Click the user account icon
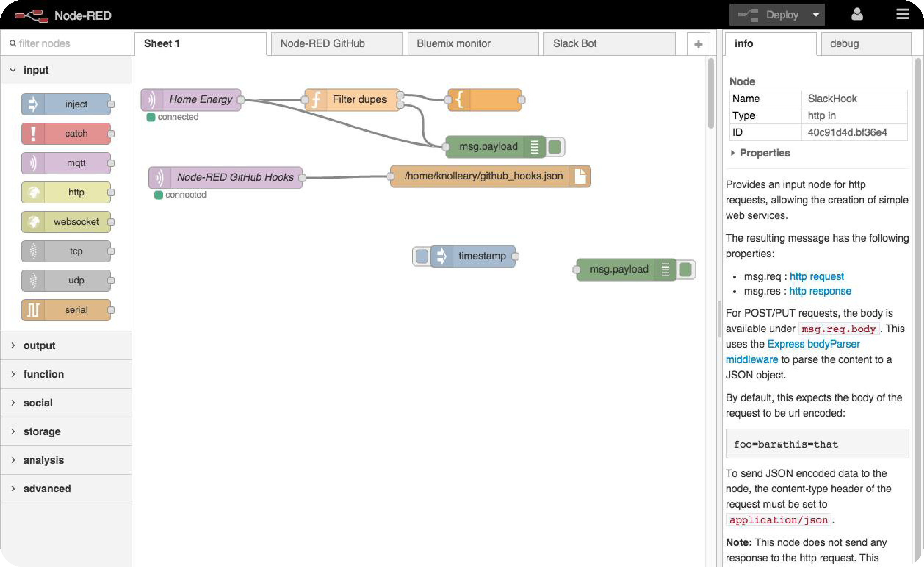 857,15
